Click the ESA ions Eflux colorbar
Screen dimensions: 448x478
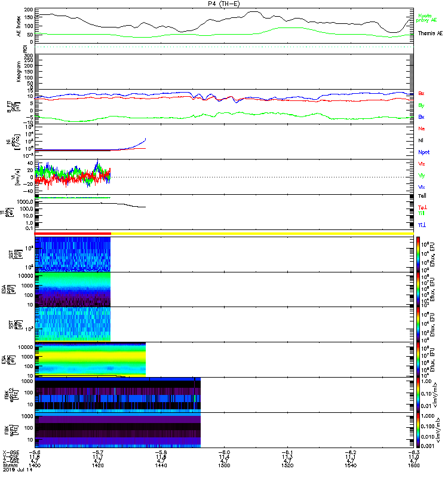coord(418,289)
